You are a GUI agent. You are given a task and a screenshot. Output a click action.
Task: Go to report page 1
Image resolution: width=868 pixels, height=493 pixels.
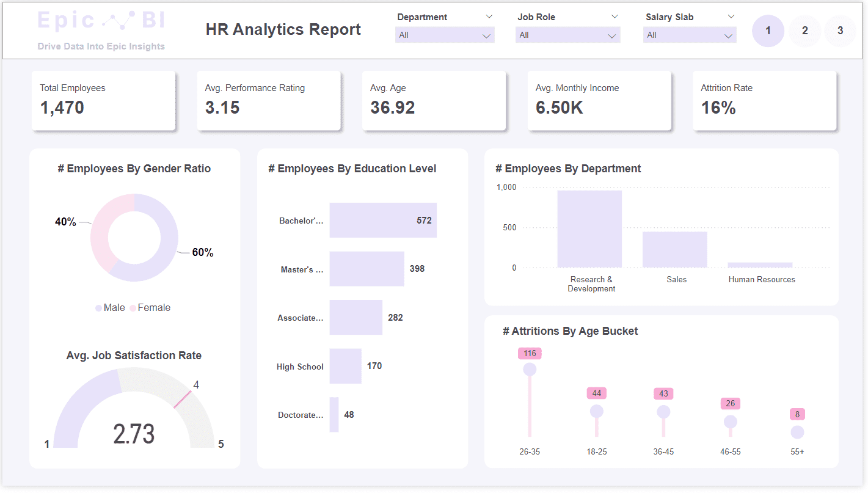[x=768, y=31]
